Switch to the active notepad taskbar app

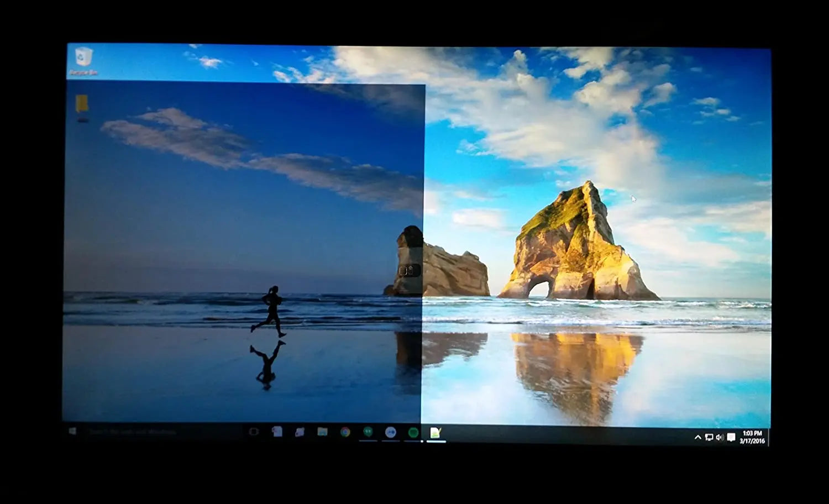click(x=436, y=433)
